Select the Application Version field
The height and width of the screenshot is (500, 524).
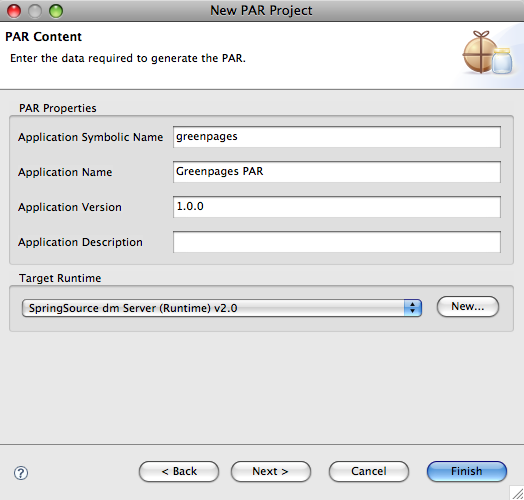(337, 207)
